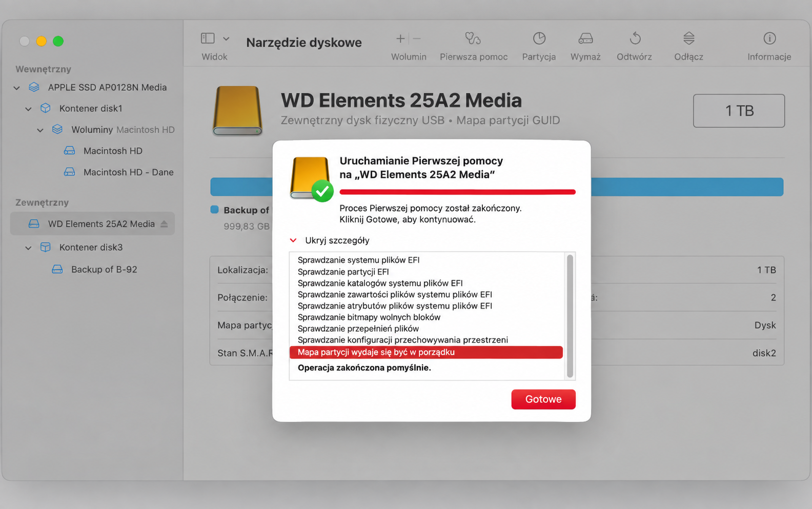Click log line 'Sprawdzanie konfiguracji przechowywania przestrzeni'
812x509 pixels.
pos(403,339)
